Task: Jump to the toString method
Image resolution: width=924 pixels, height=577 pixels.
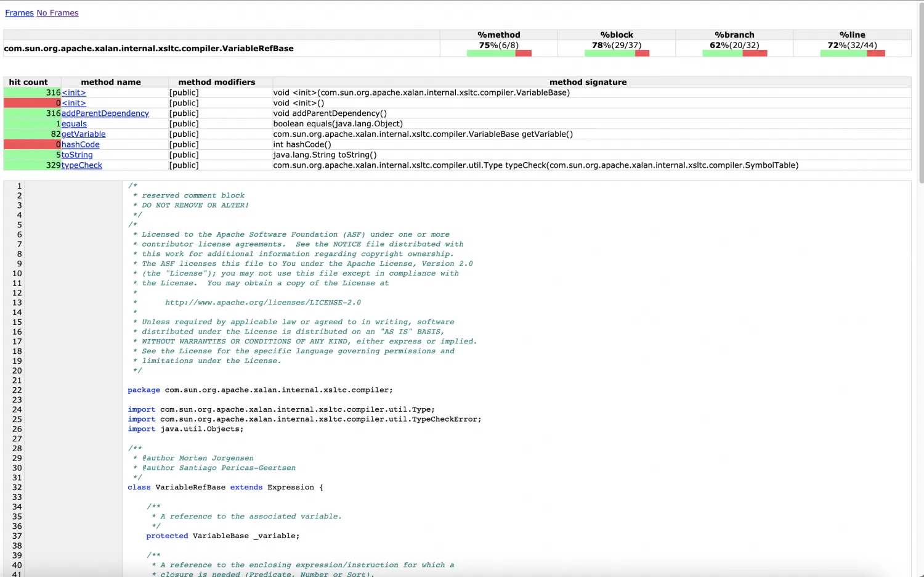Action: click(77, 155)
